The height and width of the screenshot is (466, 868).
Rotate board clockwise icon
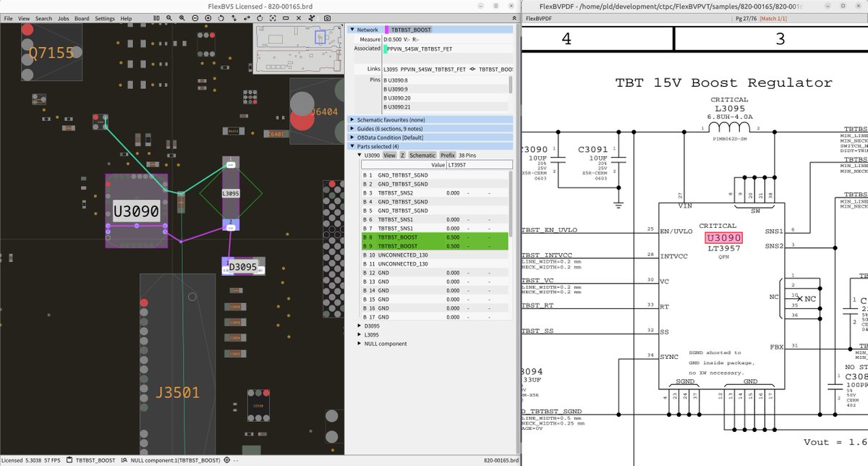click(260, 18)
